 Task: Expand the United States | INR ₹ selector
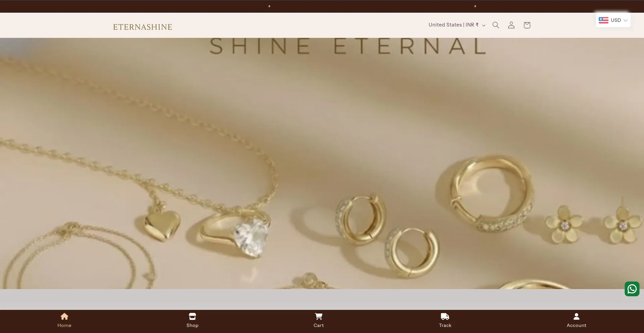point(457,25)
